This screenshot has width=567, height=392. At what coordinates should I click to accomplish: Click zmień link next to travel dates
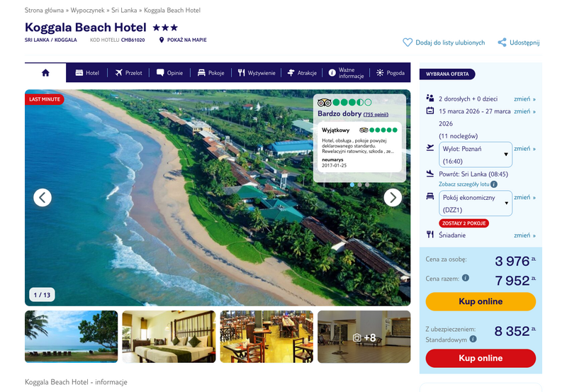(524, 111)
